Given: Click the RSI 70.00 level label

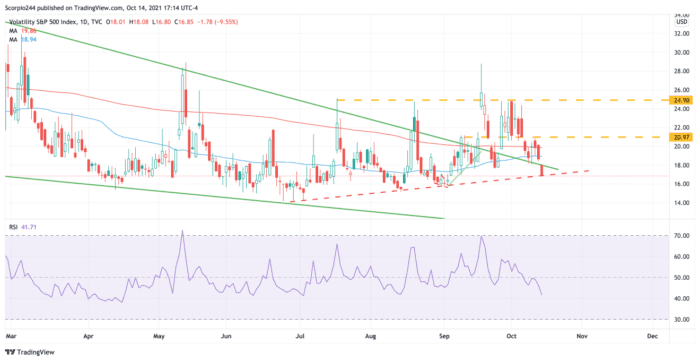Looking at the screenshot, I should [682, 236].
